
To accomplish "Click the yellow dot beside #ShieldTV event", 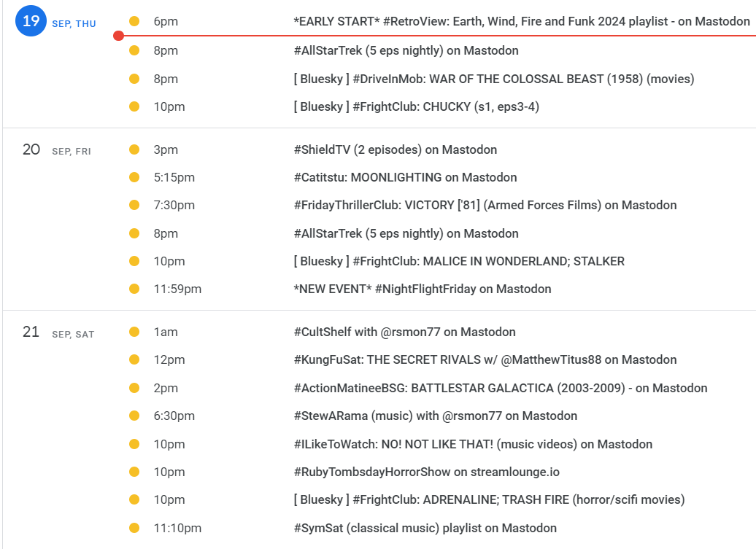I will click(x=134, y=149).
